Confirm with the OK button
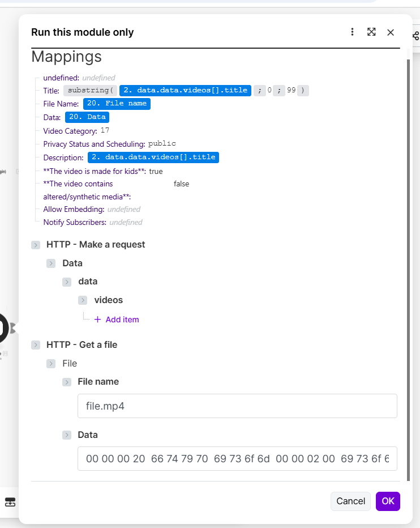The height and width of the screenshot is (528, 420). pos(388,501)
